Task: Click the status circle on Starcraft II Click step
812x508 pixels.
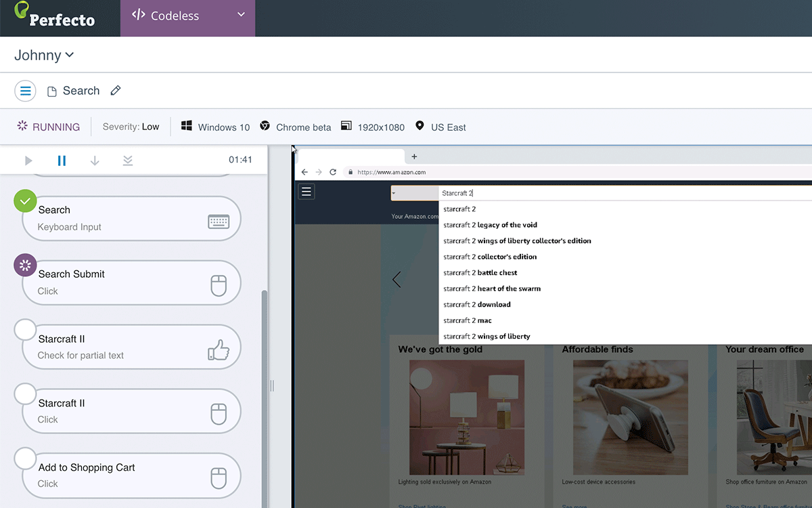Action: pos(25,394)
